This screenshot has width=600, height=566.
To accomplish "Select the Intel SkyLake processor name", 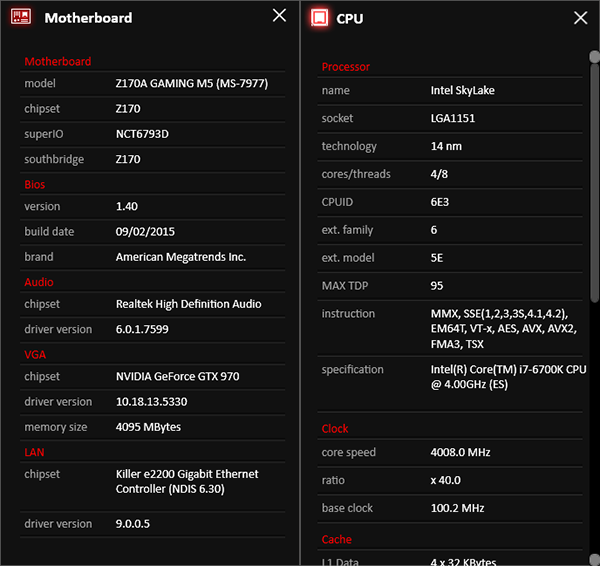I will point(462,91).
